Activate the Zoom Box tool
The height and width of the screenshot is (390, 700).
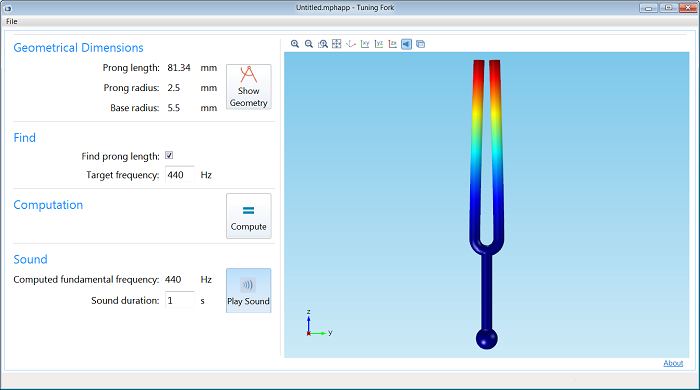323,44
